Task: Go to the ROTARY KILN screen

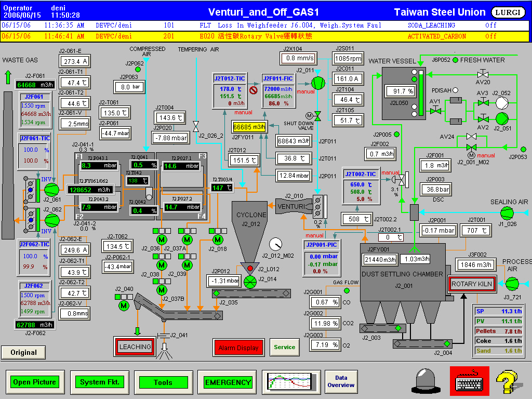Action: click(x=472, y=284)
